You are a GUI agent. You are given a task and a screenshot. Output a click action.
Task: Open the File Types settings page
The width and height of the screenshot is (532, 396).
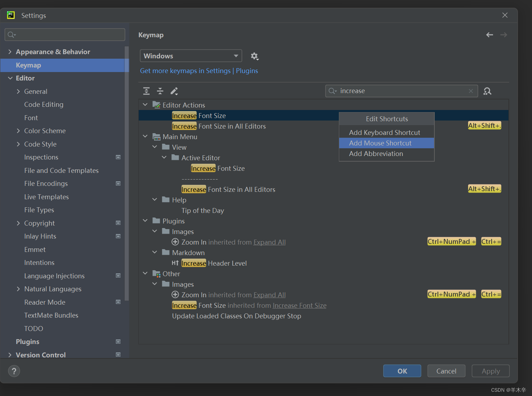pyautogui.click(x=39, y=210)
